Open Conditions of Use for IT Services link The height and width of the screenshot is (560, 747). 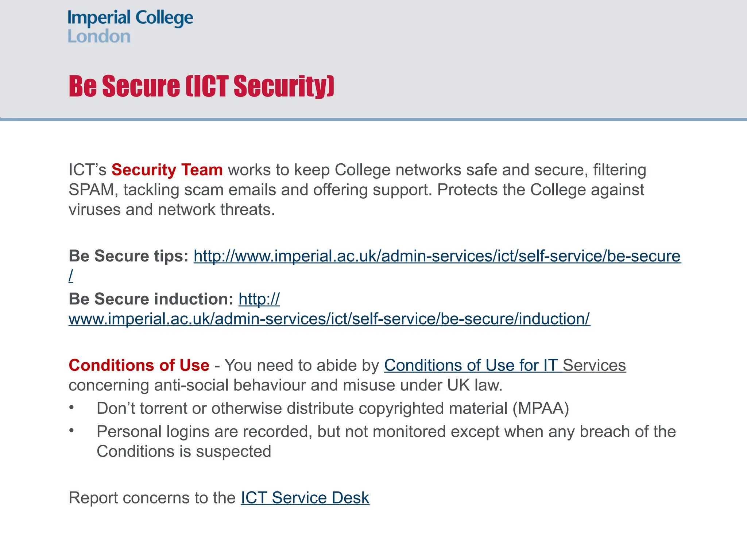click(505, 365)
